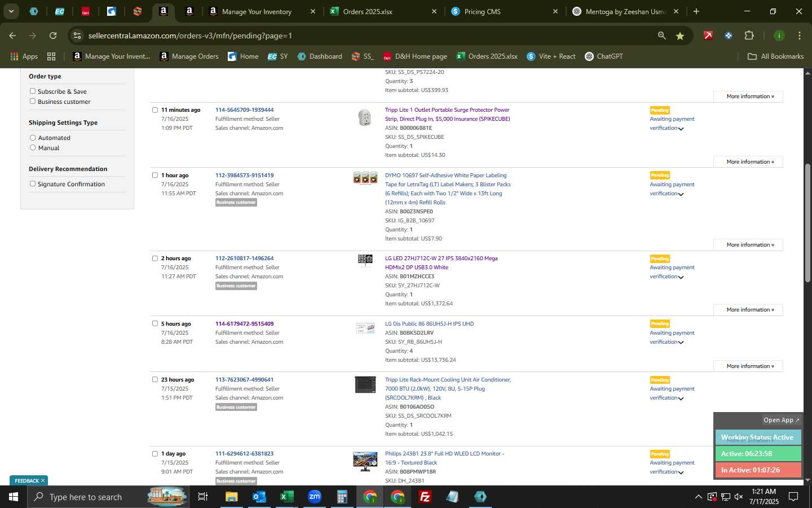Expand More information for LG 27HJ712C-W order
Viewport: 812px width, 508px height.
click(x=748, y=310)
